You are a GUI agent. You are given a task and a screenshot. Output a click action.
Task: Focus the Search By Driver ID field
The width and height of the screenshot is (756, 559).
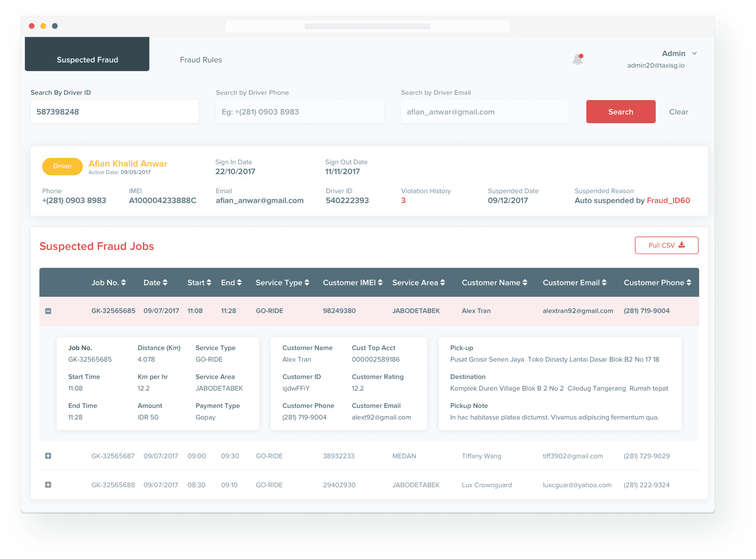click(114, 112)
